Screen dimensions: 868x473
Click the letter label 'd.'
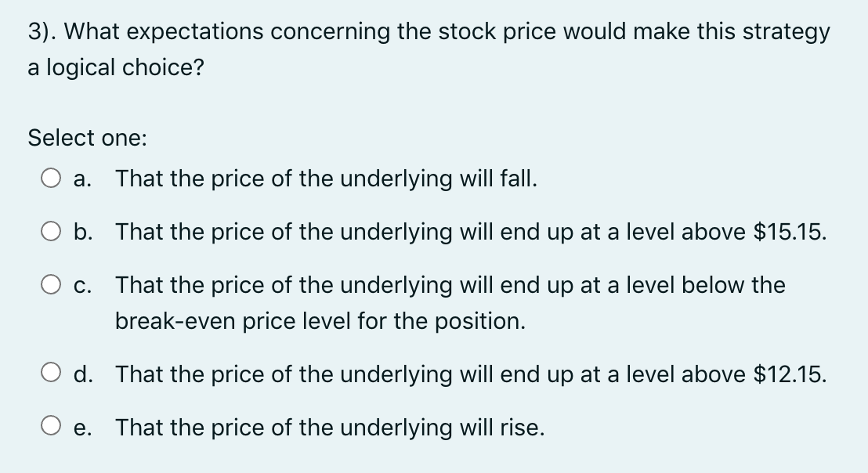tap(83, 374)
